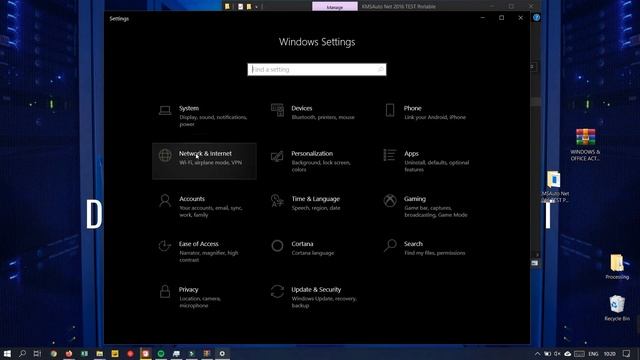Click the red record icon on the taskbar
640x360 pixels.
(130, 353)
